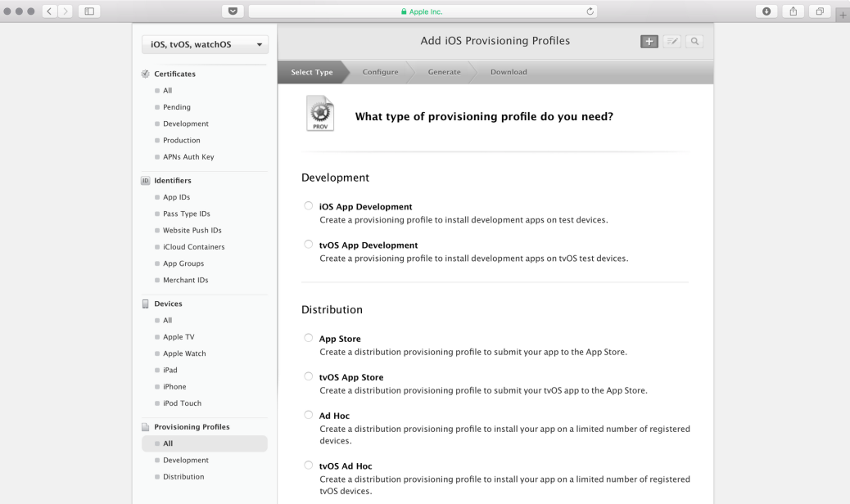Open iCloud Containers in sidebar

click(194, 247)
